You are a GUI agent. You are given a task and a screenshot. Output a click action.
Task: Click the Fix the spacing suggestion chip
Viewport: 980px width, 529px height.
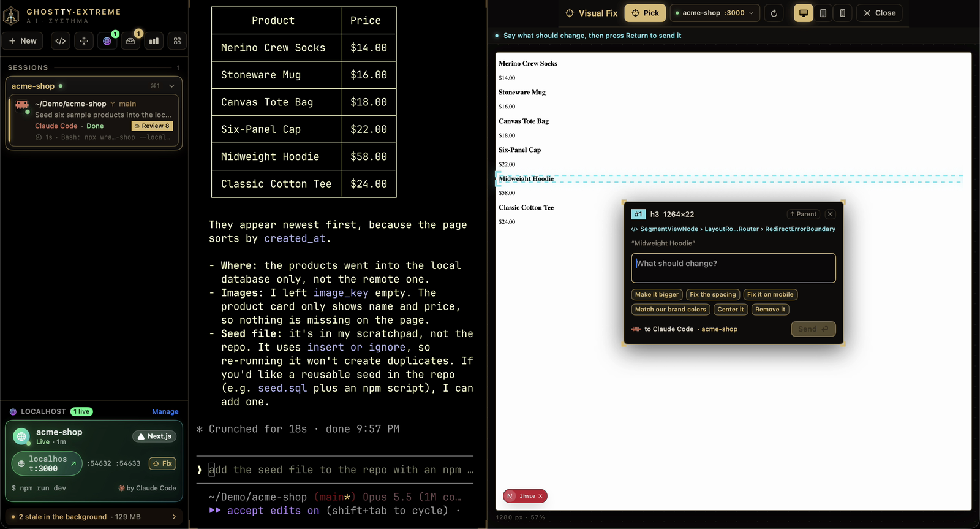[713, 295]
